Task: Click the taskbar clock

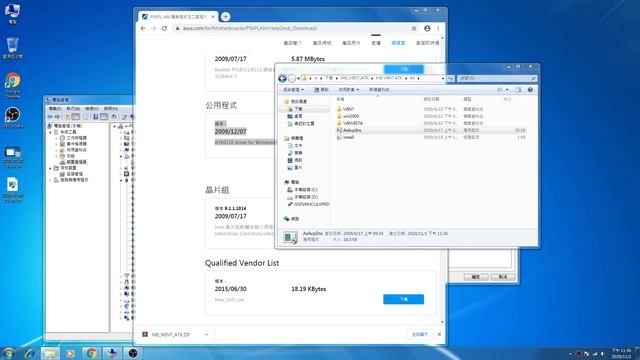Action: [621, 353]
